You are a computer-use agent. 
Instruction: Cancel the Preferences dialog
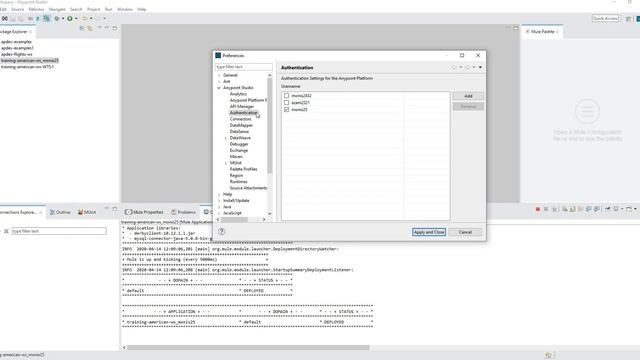point(465,232)
